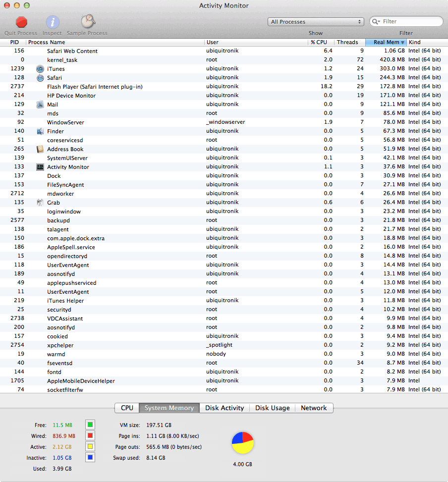Select the cookied process row
This screenshot has height=482, width=448.
pyautogui.click(x=224, y=336)
